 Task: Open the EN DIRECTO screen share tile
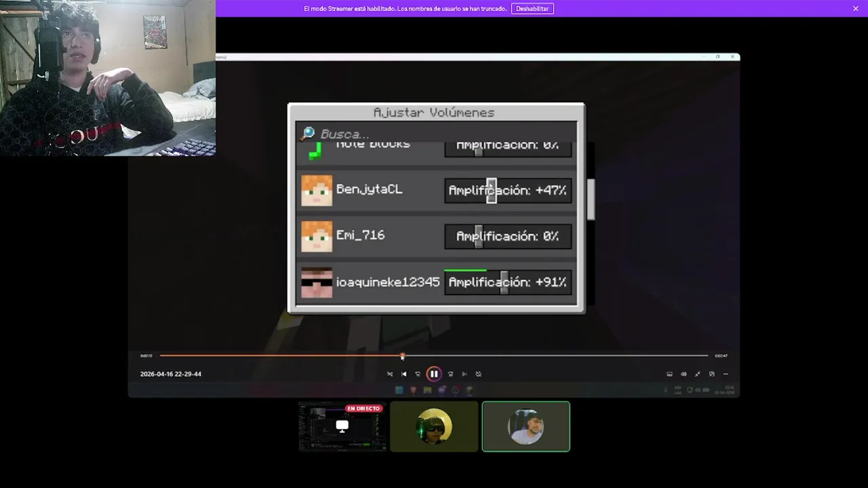[x=342, y=426]
